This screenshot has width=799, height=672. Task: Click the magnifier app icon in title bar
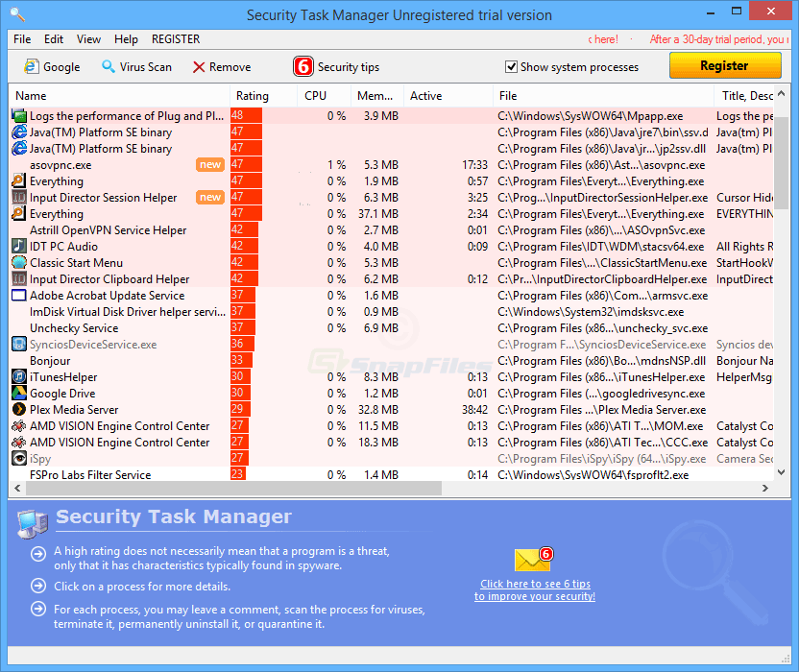click(x=18, y=14)
